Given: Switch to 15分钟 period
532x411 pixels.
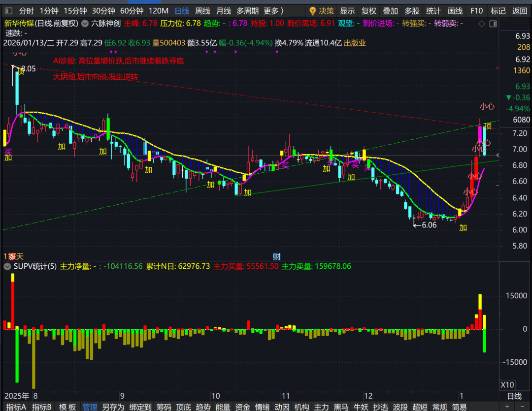Looking at the screenshot, I should click(75, 11).
